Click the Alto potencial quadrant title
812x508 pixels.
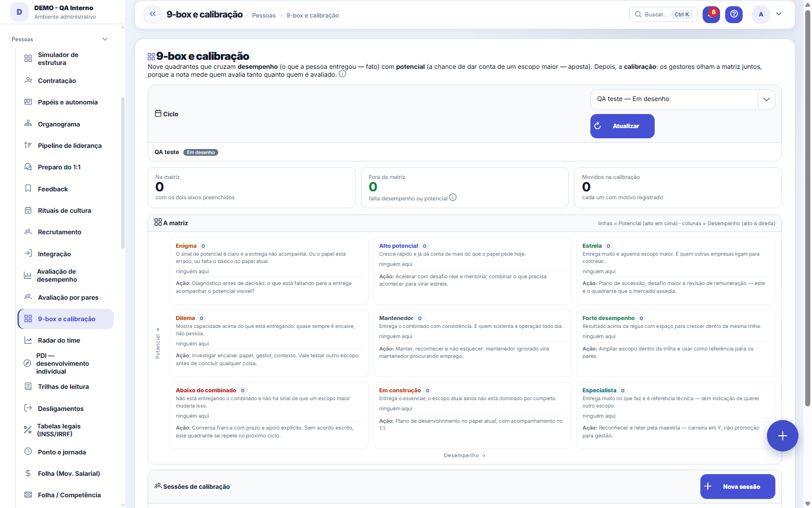coord(399,246)
